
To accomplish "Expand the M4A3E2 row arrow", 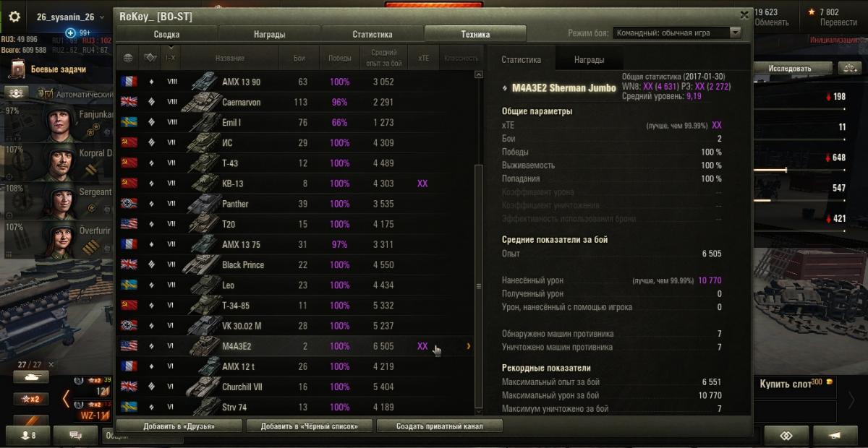I will (x=469, y=346).
